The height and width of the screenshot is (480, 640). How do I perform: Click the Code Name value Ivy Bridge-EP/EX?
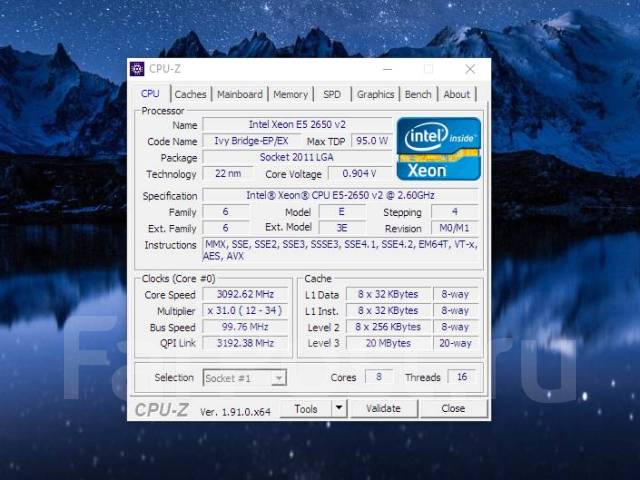pos(251,141)
